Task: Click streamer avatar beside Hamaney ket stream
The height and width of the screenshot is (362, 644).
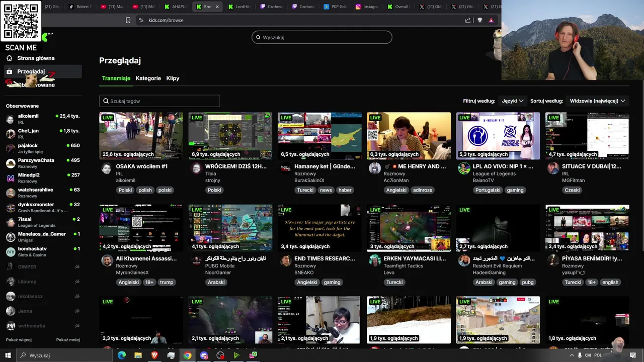Action: coord(285,168)
